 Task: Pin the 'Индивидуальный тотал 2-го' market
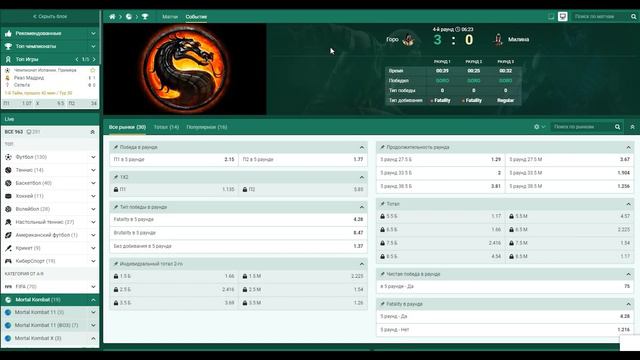(116, 264)
